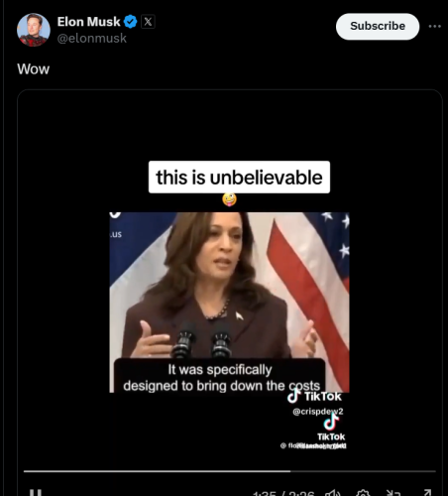Seek along the video progress bar
This screenshot has width=448, height=496.
click(230, 471)
